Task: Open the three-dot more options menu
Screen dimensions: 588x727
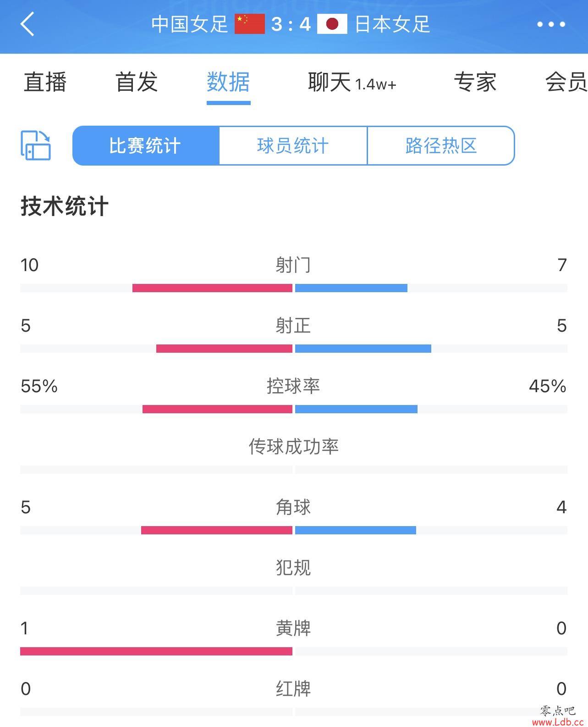Action: (551, 24)
